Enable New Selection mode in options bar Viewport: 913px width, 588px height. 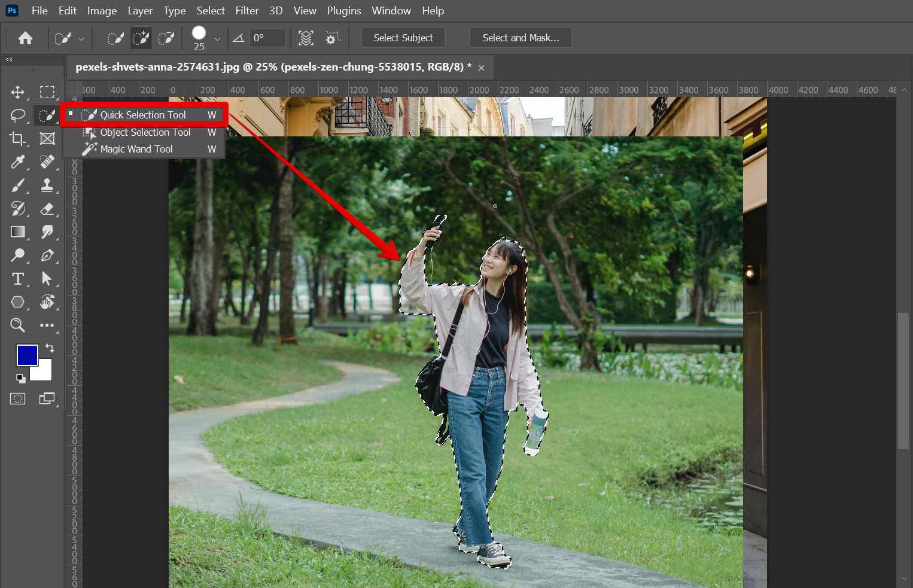pos(115,38)
